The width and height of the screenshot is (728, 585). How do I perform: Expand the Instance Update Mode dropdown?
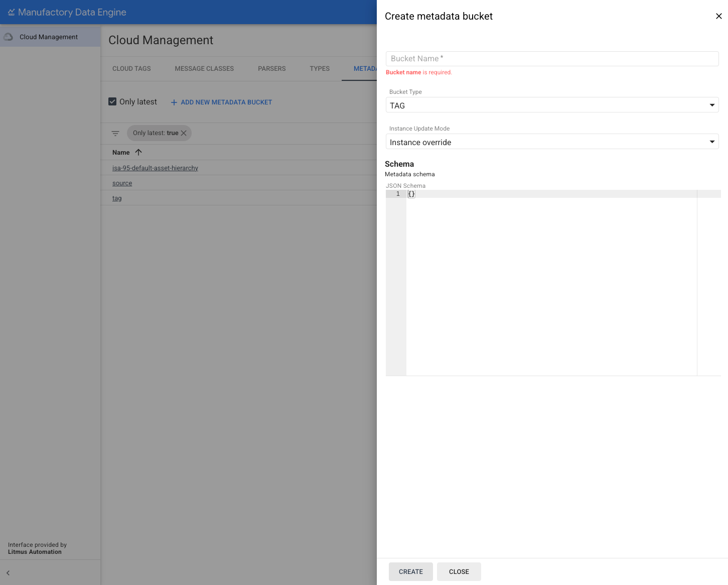coord(552,142)
